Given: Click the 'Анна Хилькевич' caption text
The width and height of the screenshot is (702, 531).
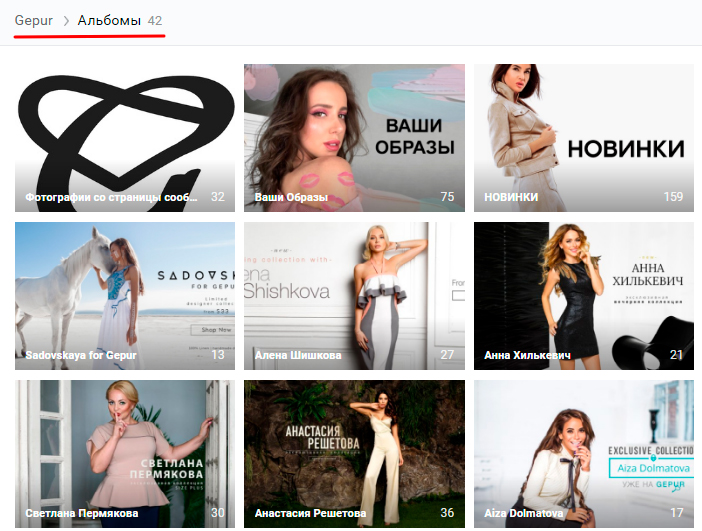Looking at the screenshot, I should 527,355.
